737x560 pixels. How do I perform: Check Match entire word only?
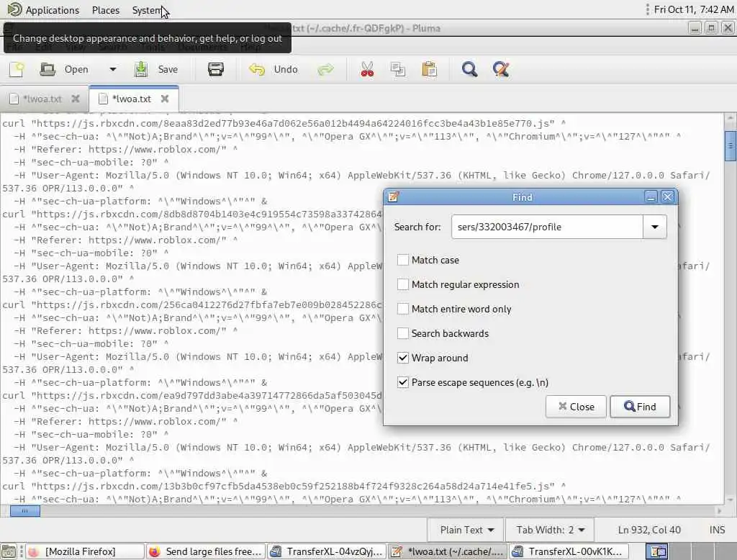(403, 309)
